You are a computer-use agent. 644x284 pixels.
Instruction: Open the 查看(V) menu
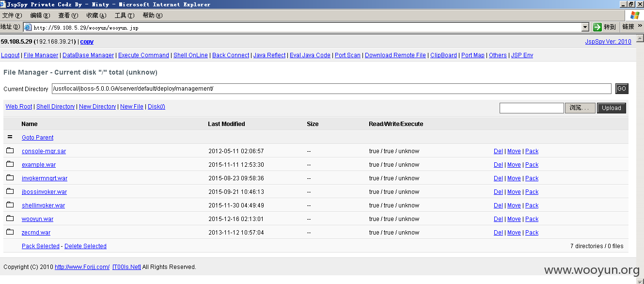coord(68,16)
